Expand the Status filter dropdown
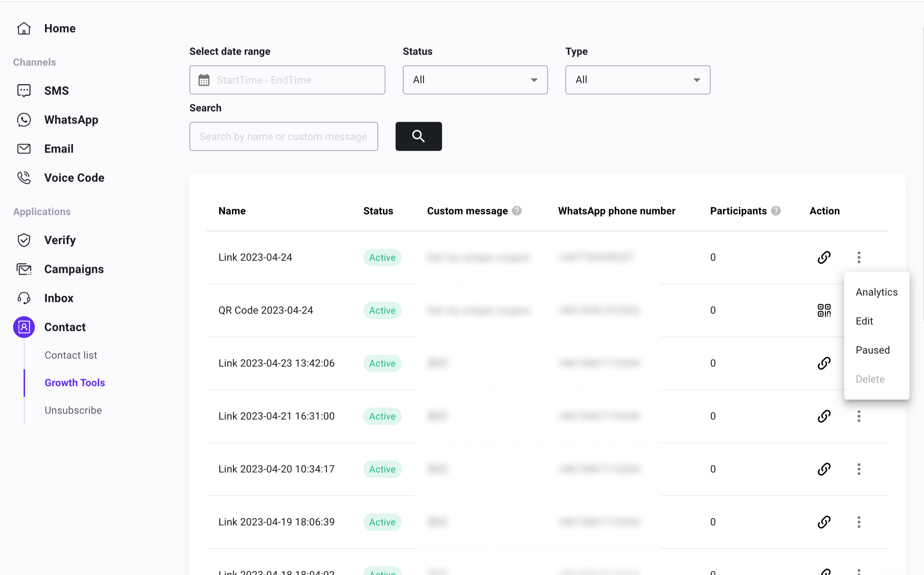The width and height of the screenshot is (924, 575). tap(475, 80)
